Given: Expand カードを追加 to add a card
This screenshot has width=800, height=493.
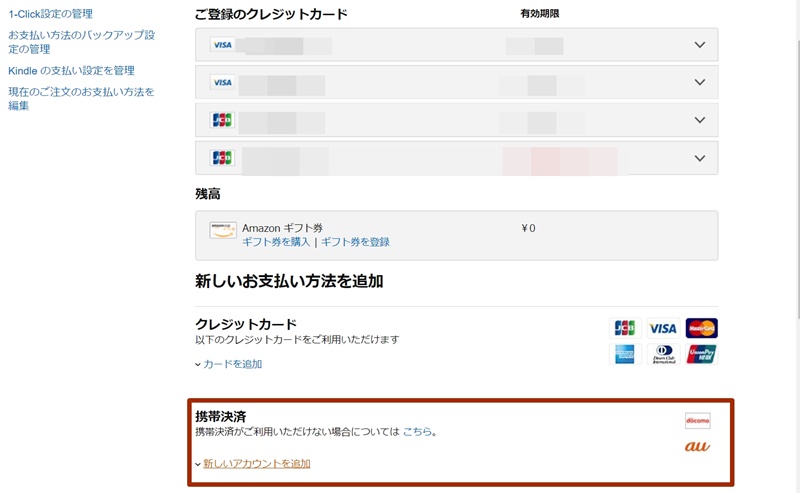Looking at the screenshot, I should [x=232, y=364].
